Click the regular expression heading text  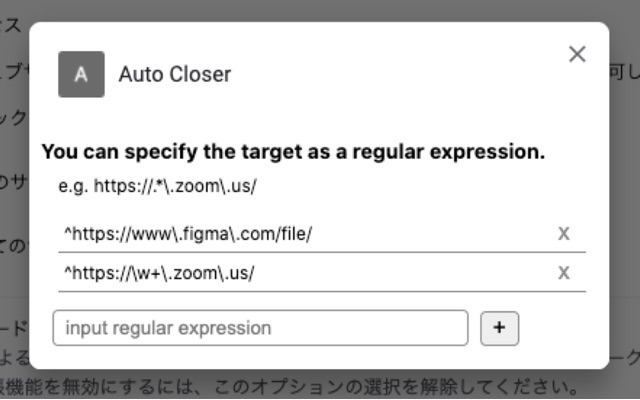[293, 153]
